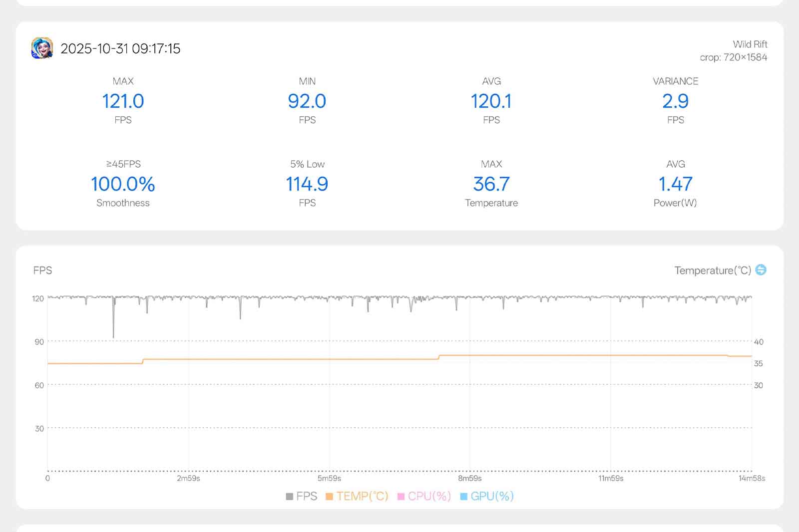The width and height of the screenshot is (799, 532).
Task: Open the Temperature(°C) axis label selector
Action: [x=713, y=270]
